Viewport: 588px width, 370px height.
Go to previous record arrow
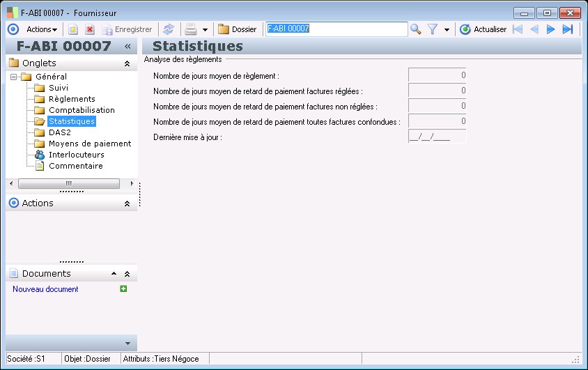pyautogui.click(x=534, y=29)
